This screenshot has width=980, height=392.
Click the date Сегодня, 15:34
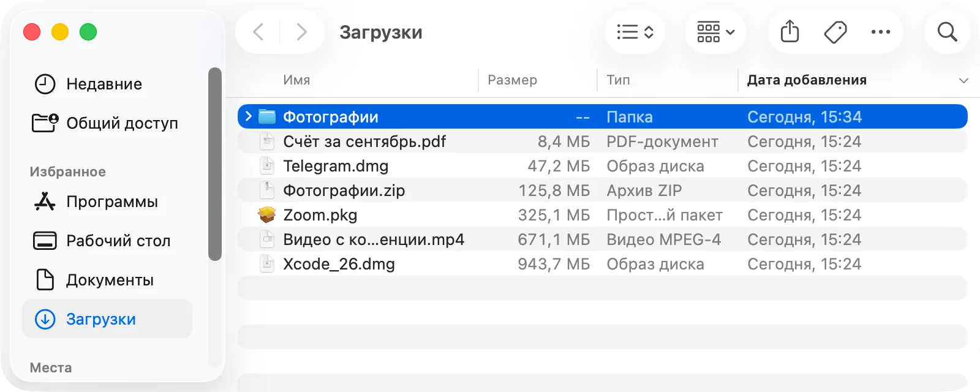tap(804, 117)
